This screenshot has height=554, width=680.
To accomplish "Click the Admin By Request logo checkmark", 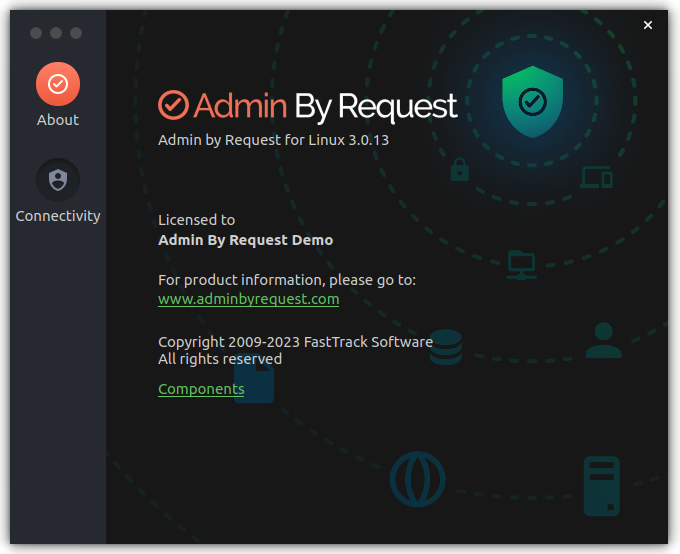I will point(173,105).
